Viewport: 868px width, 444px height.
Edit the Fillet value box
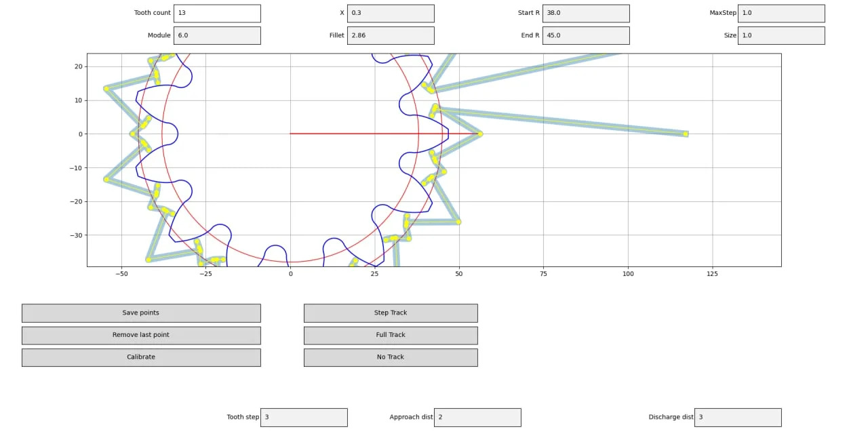(x=391, y=35)
